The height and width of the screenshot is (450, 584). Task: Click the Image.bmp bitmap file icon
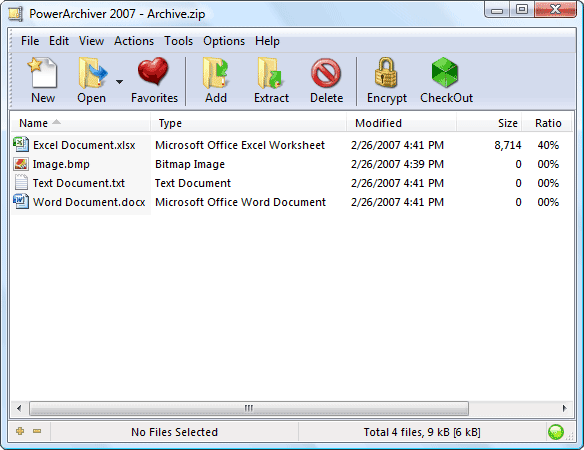[21, 164]
